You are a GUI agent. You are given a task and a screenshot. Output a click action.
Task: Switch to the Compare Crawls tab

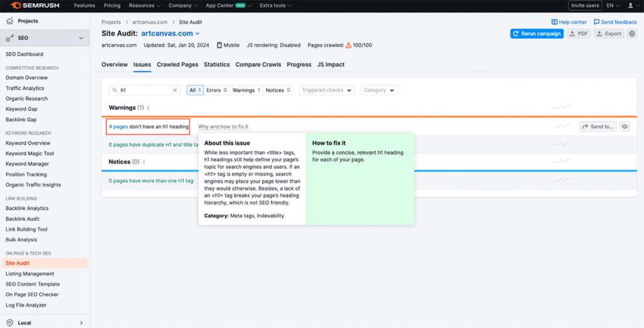258,65
